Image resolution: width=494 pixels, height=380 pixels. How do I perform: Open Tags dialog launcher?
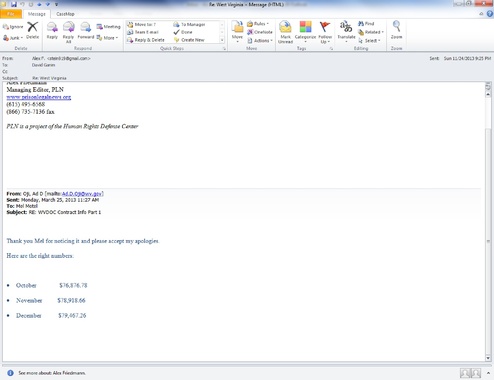coord(331,49)
